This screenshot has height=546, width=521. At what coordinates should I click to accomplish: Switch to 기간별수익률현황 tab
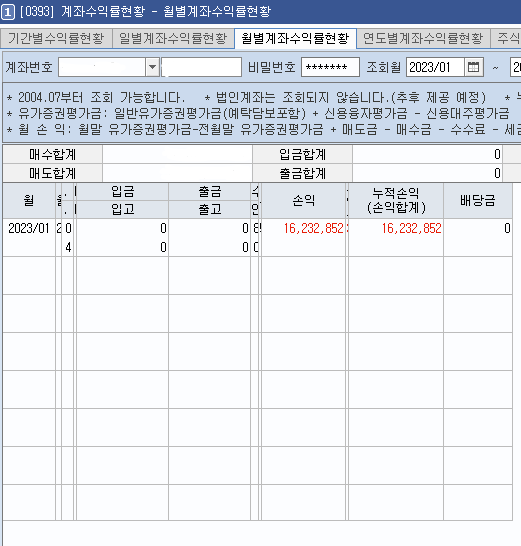pos(56,38)
